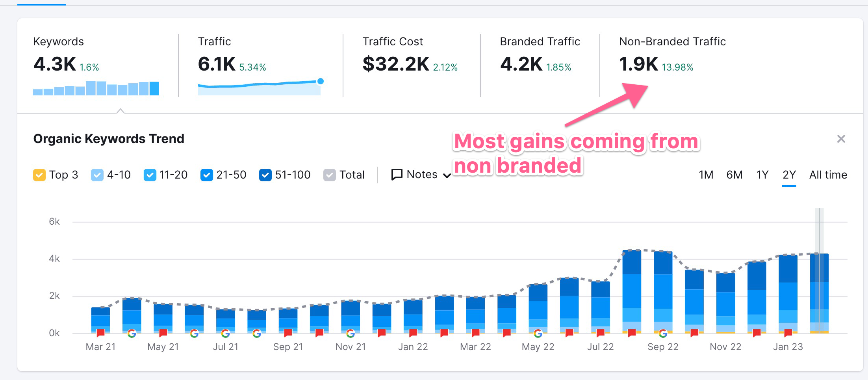The image size is (868, 380).
Task: Show the All time range
Action: [828, 175]
